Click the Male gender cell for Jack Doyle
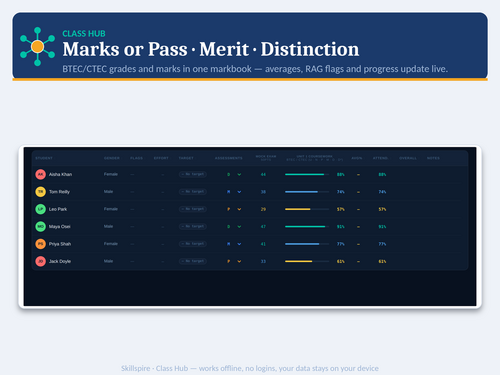Image resolution: width=500 pixels, height=375 pixels. (x=108, y=261)
